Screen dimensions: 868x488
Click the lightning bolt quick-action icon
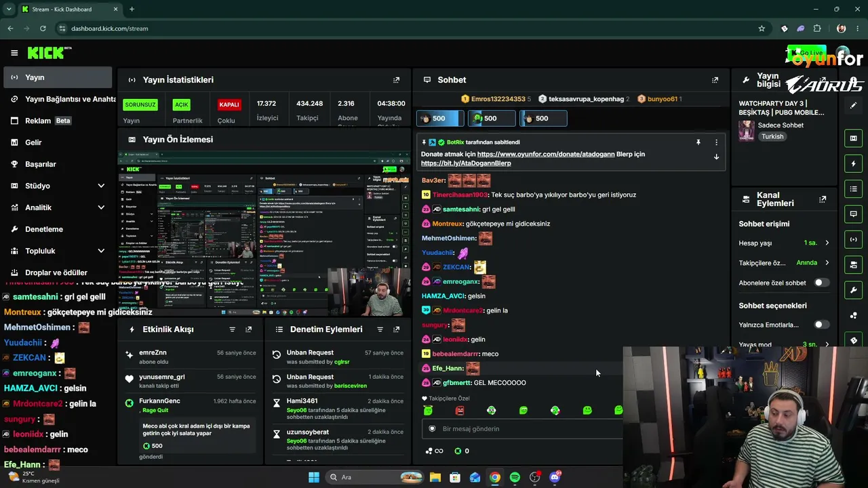[853, 163]
